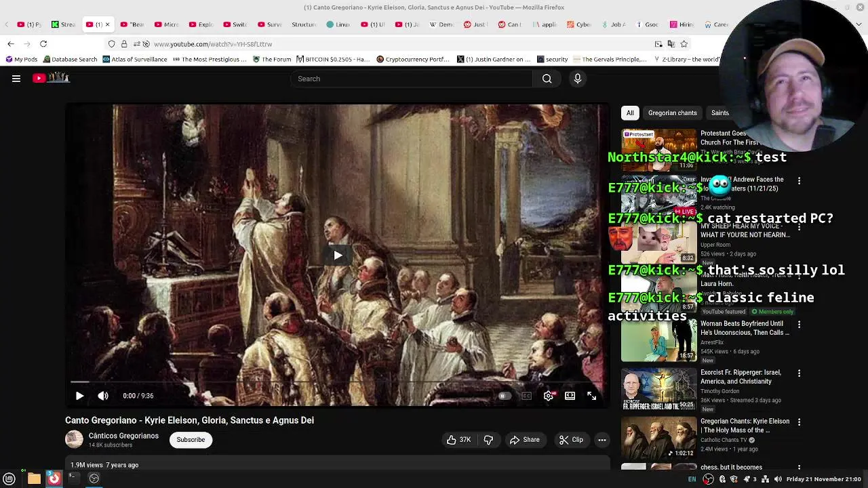The image size is (868, 488).
Task: Toggle the autoplay switch in player
Action: click(504, 396)
